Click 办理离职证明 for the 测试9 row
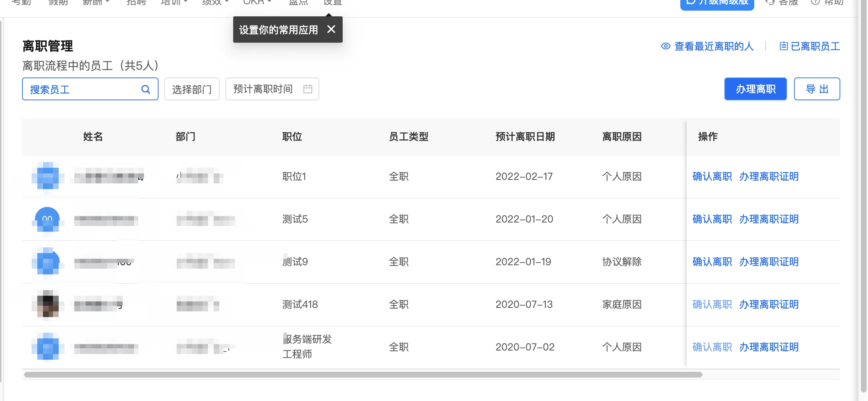The image size is (868, 401). [x=768, y=262]
